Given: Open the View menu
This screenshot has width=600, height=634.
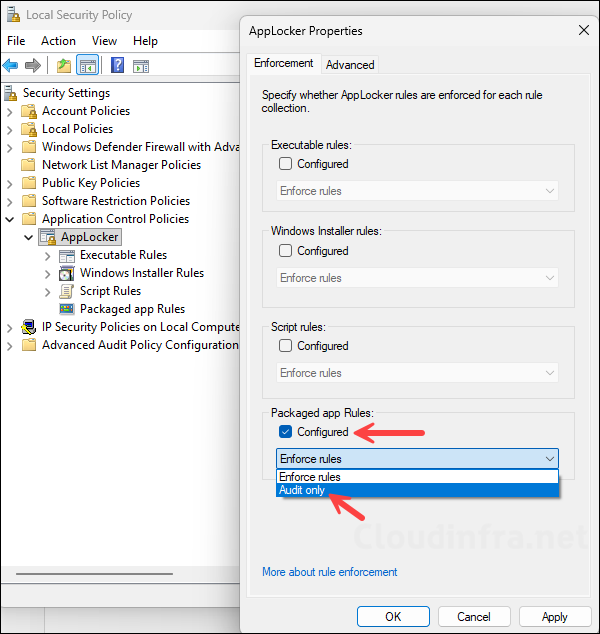Looking at the screenshot, I should (104, 41).
